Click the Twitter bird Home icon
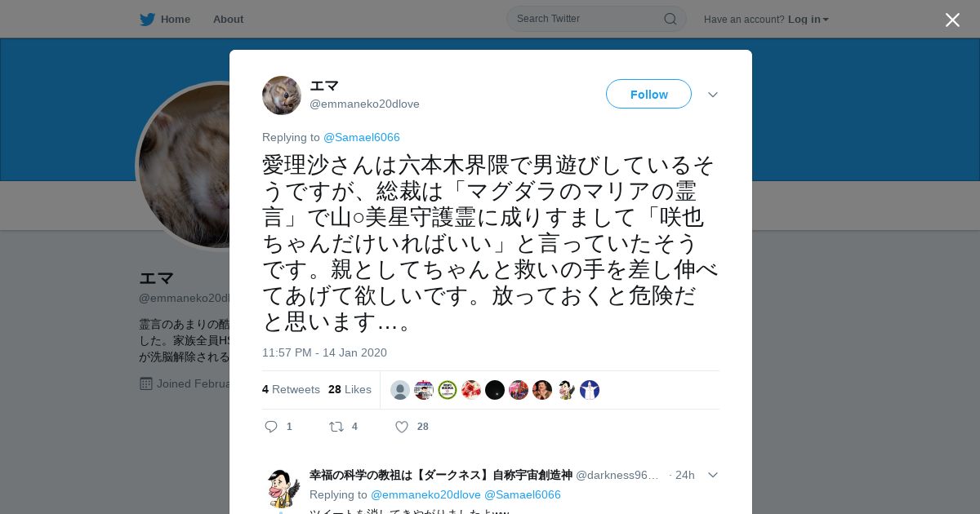Image resolution: width=980 pixels, height=514 pixels. tap(147, 19)
